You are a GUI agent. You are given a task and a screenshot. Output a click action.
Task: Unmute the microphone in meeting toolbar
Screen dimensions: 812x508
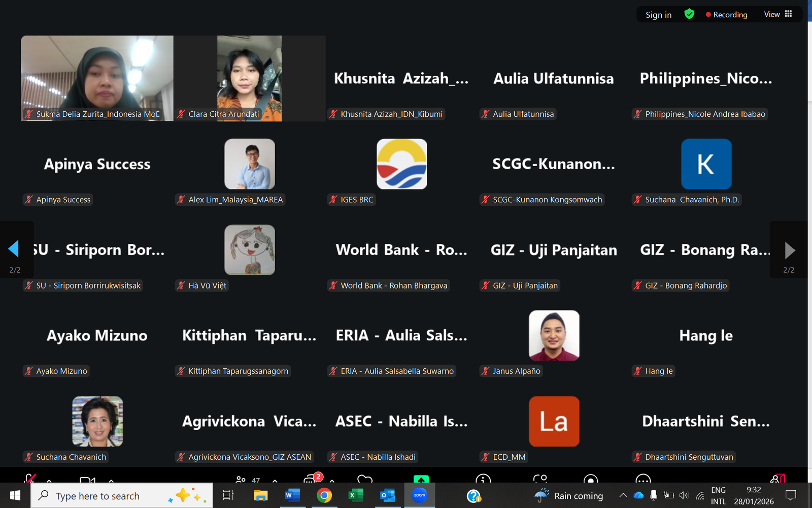[30, 479]
